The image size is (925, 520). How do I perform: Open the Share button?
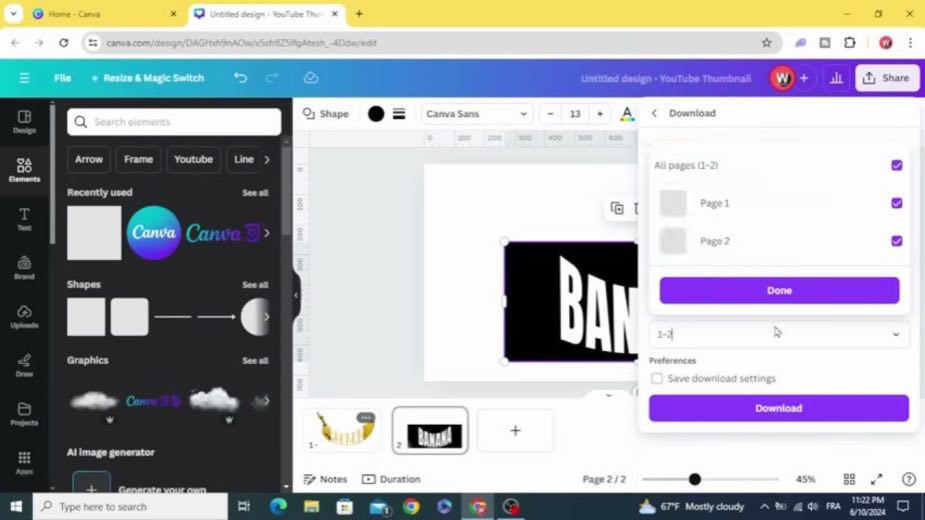pyautogui.click(x=887, y=78)
